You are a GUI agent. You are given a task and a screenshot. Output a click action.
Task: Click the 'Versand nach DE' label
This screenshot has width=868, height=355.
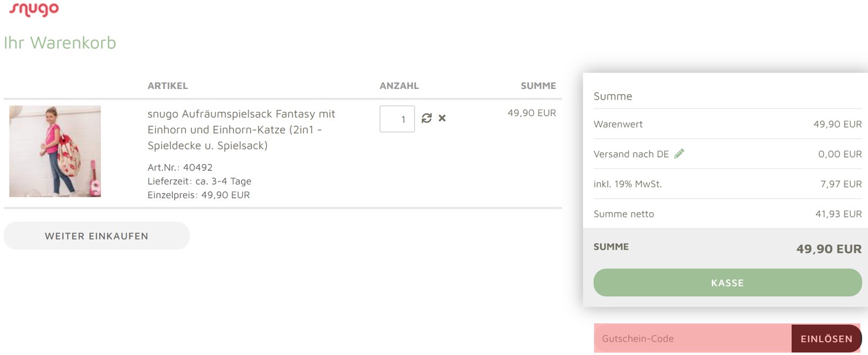[x=631, y=154]
